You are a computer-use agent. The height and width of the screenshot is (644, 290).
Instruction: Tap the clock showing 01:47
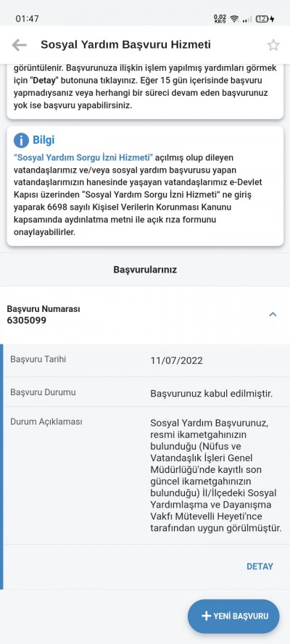pyautogui.click(x=27, y=19)
